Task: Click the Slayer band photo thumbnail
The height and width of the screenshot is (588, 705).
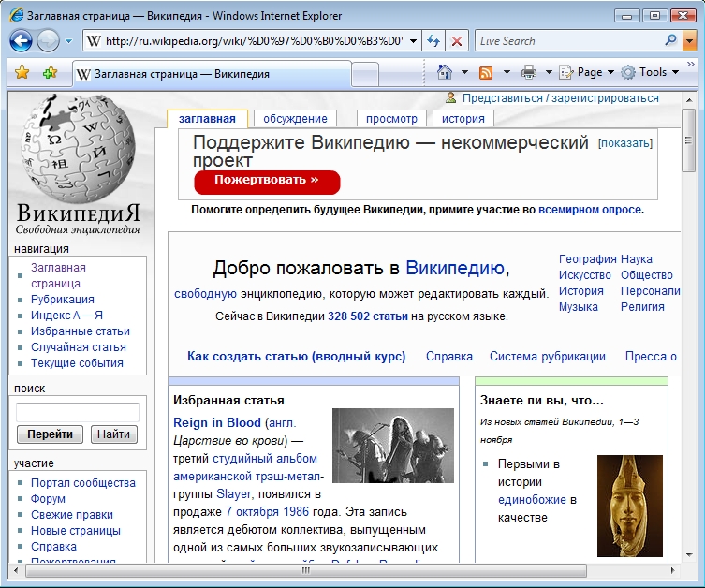Action: click(x=393, y=445)
